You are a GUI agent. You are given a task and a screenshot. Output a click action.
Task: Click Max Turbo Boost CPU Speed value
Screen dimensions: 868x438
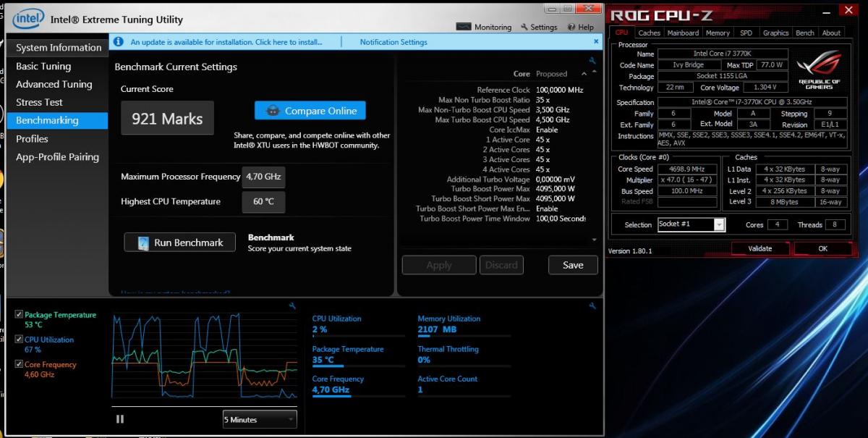click(553, 120)
